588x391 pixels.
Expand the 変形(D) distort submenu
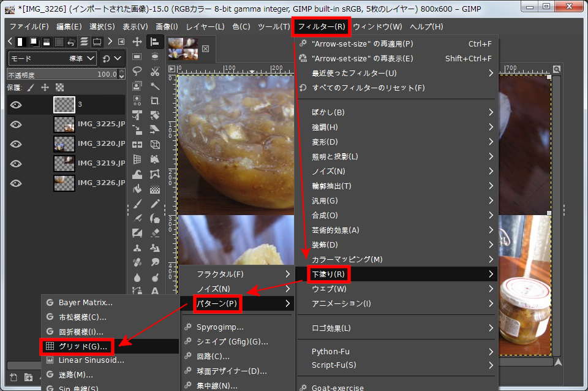point(397,142)
